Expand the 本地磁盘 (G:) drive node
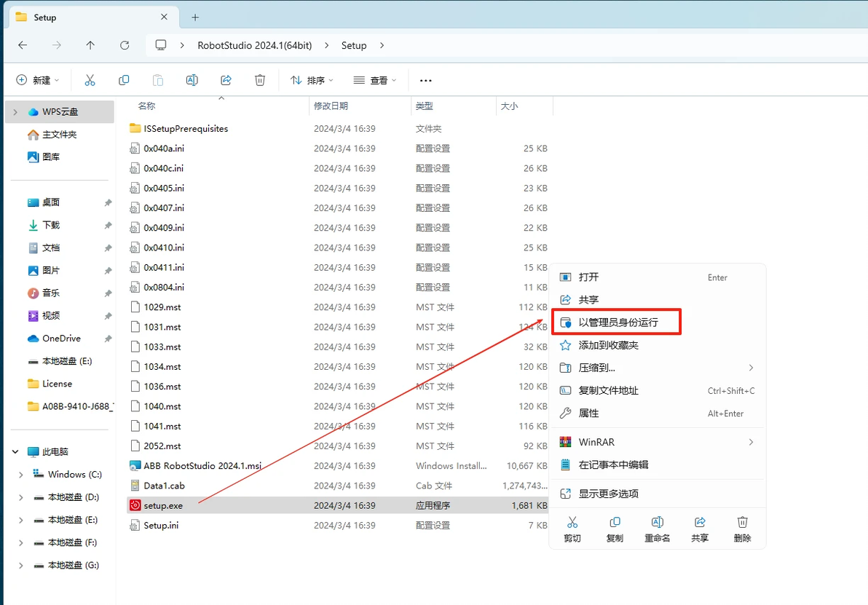868x605 pixels. click(20, 565)
